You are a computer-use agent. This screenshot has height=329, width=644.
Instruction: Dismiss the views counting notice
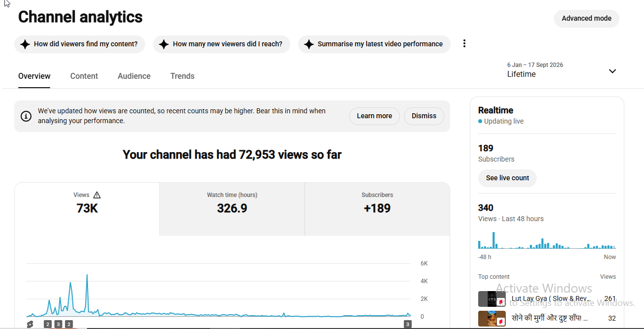click(x=424, y=116)
